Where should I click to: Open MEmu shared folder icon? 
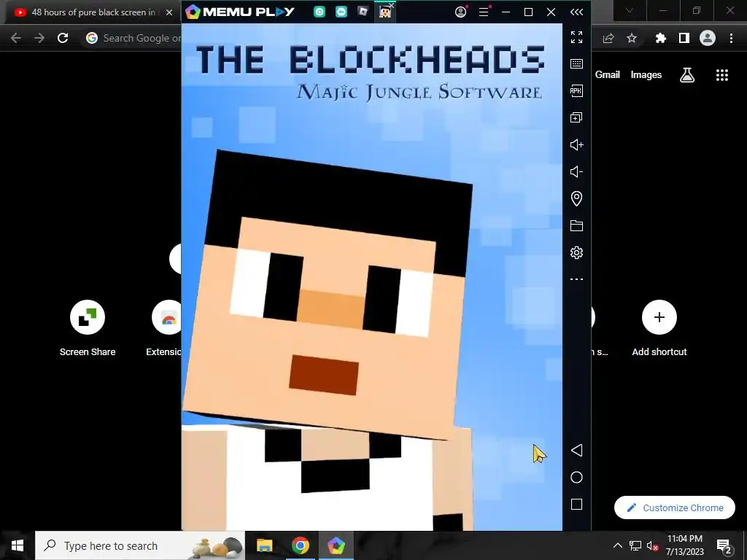coord(576,226)
